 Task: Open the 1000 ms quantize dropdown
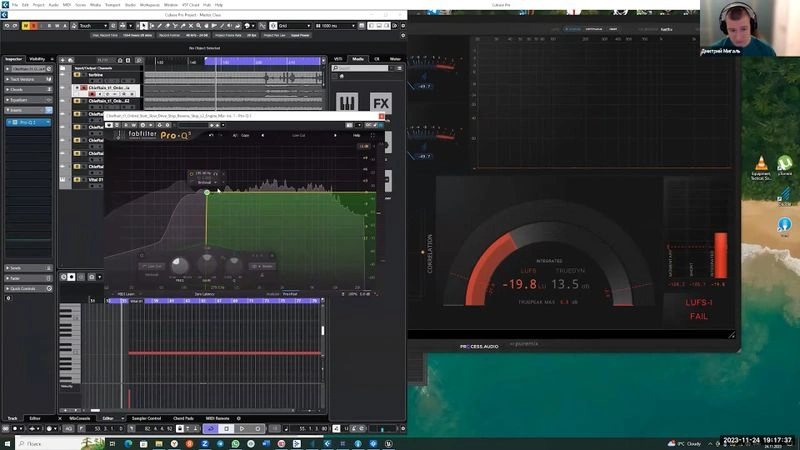tap(335, 26)
